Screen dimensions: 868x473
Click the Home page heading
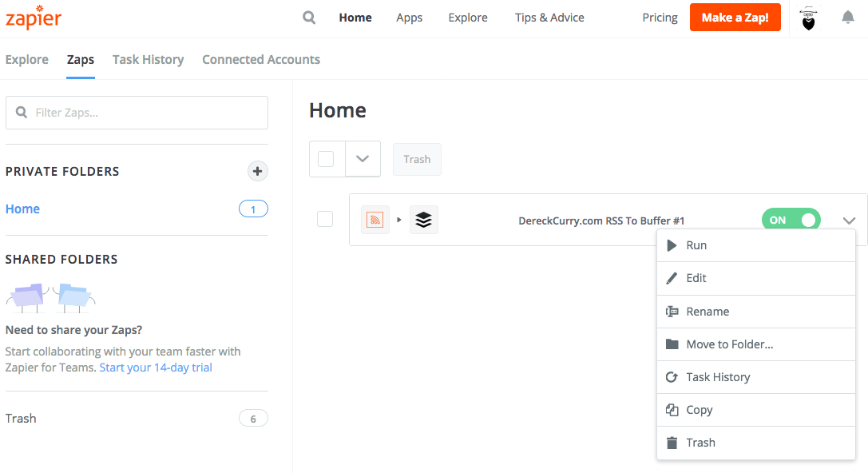point(338,110)
